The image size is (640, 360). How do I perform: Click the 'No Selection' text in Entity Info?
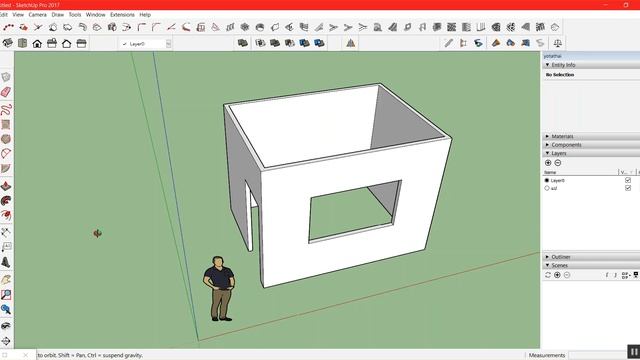coord(560,75)
